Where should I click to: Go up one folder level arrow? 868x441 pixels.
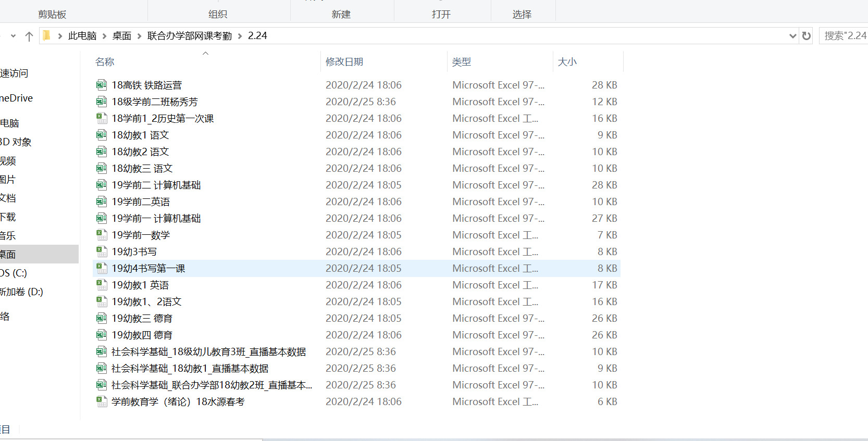[x=29, y=36]
